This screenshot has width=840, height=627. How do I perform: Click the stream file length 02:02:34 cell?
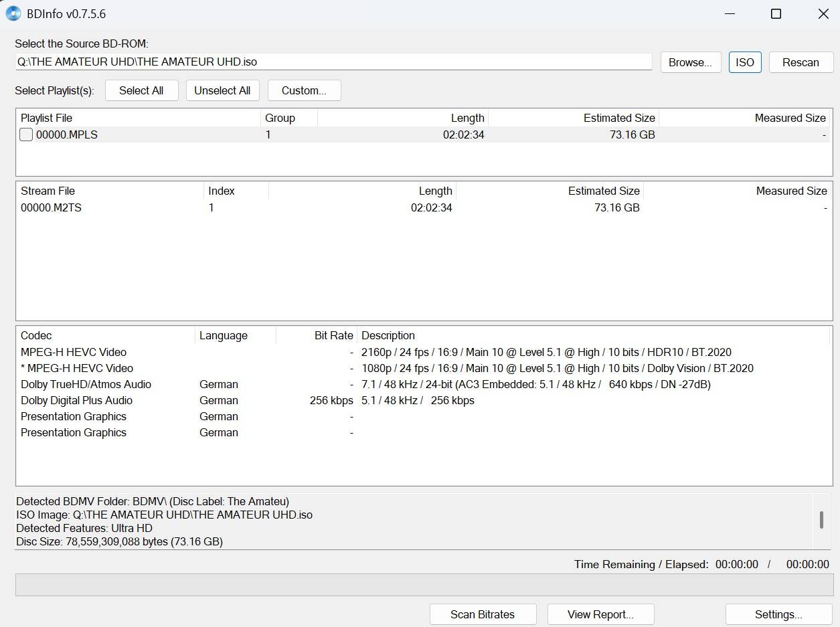tap(431, 207)
